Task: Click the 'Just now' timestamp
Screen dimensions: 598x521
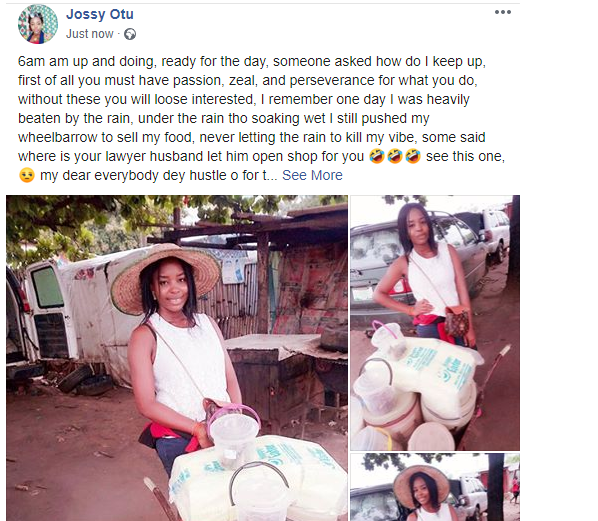Action: point(90,34)
